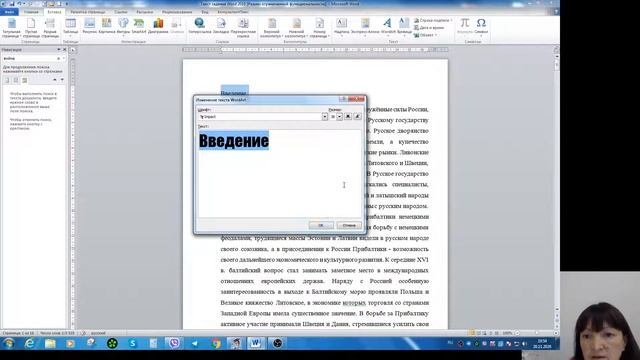Insert a page break (Разрыв страницы)

(x=50, y=28)
